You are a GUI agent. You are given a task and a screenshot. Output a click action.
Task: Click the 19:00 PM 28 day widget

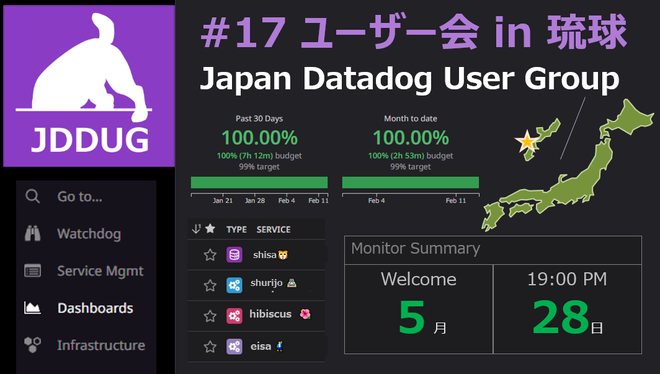click(x=567, y=309)
